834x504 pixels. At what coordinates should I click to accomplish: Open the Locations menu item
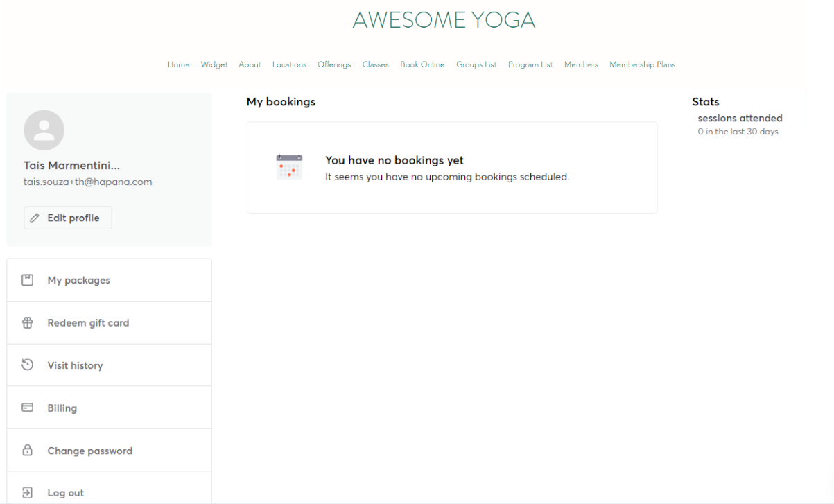coord(289,64)
